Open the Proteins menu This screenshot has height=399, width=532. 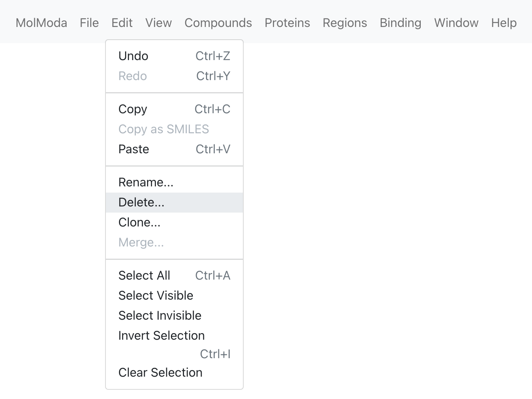[287, 23]
